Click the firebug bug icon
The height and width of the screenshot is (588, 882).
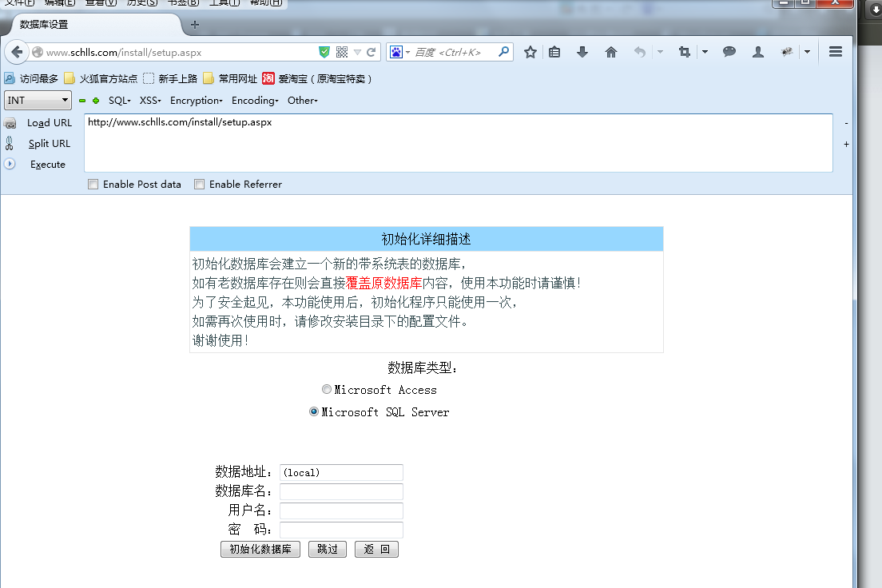point(787,52)
